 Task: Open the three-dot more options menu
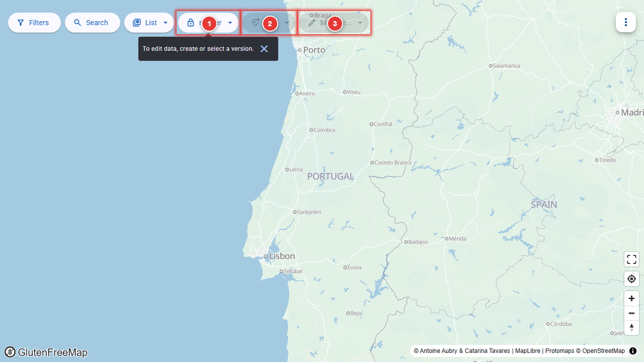tap(626, 22)
